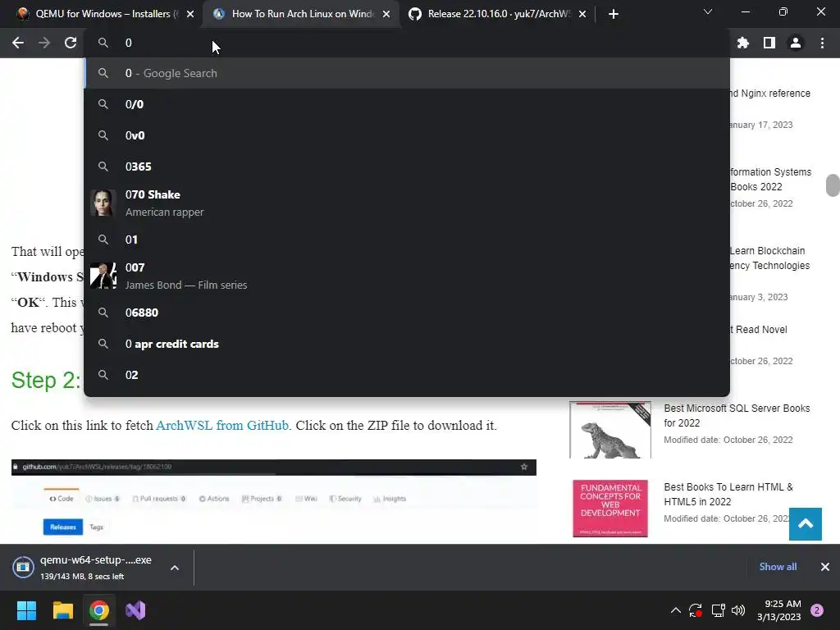The height and width of the screenshot is (630, 840).
Task: Click the address bar containing 0
Action: [x=407, y=43]
